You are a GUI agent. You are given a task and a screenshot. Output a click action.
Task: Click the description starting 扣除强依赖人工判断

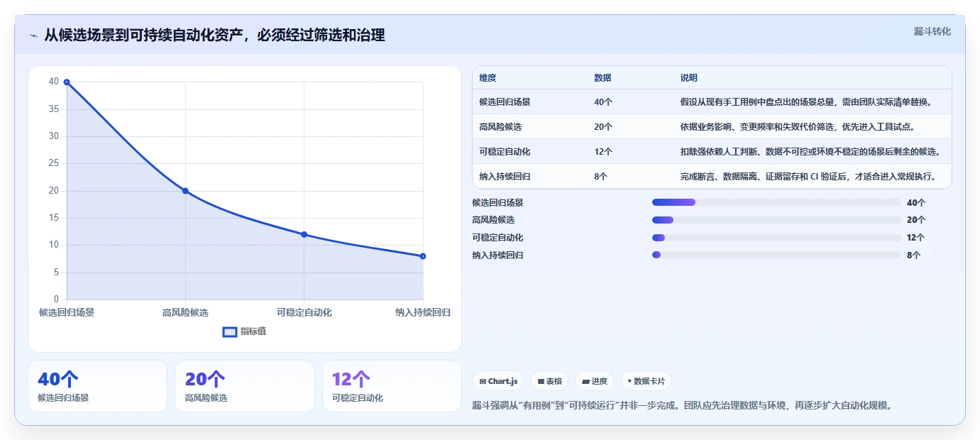tap(810, 152)
